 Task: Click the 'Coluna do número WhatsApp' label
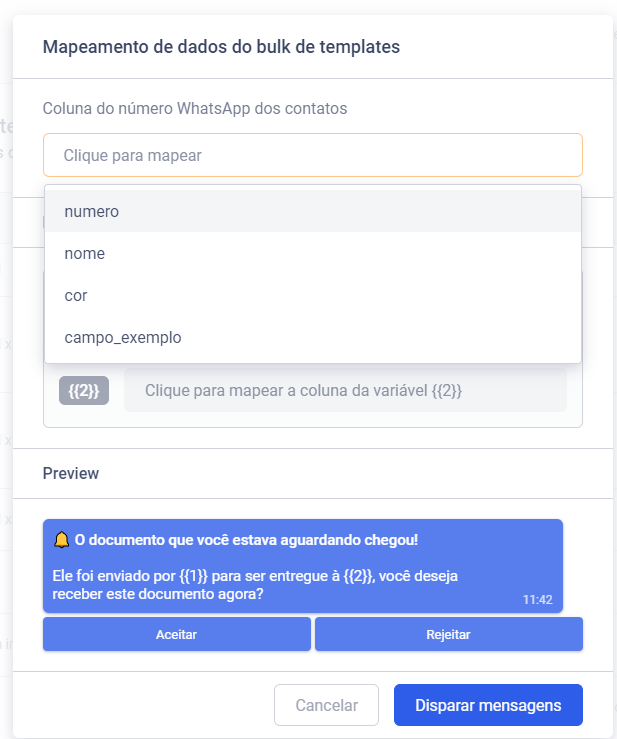pyautogui.click(x=195, y=108)
